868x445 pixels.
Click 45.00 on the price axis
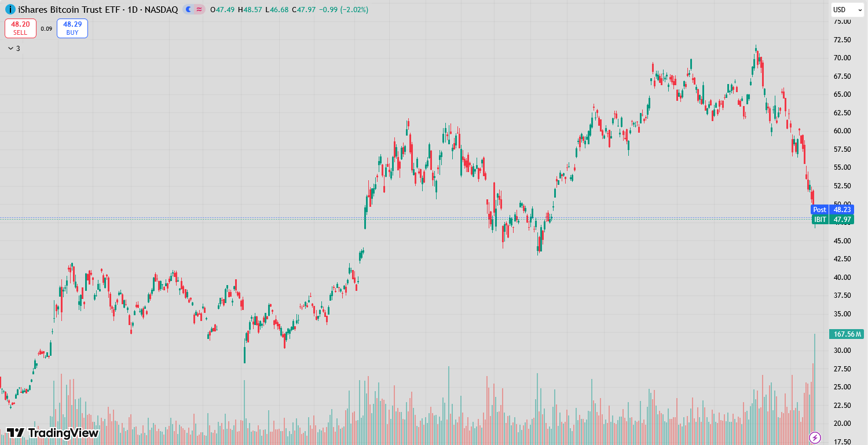[x=842, y=241]
